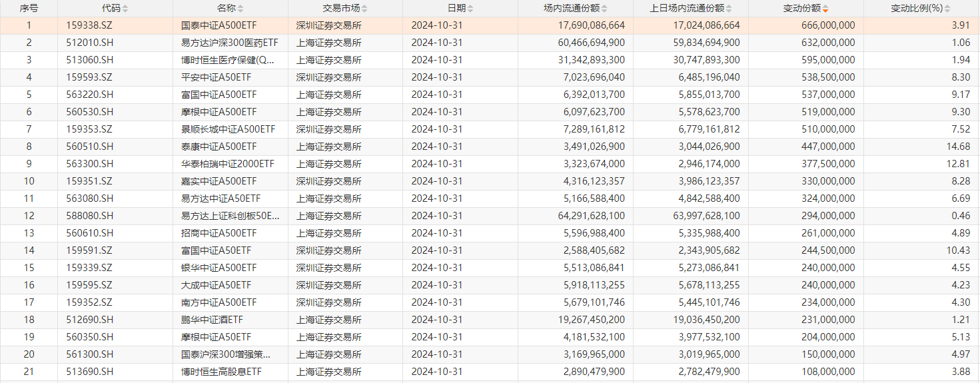This screenshot has height=383, width=980.
Task: Toggle the sort arrows next to 日期
Action: [x=470, y=9]
